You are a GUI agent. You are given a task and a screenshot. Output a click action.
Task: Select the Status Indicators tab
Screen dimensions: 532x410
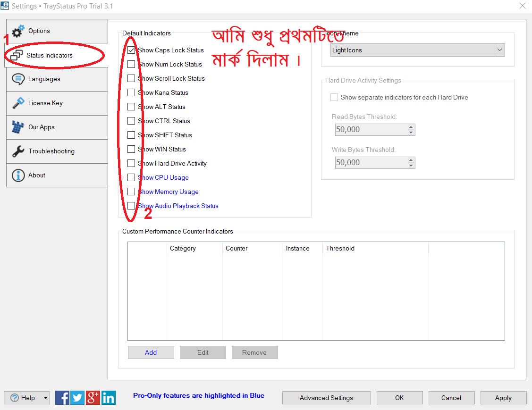pos(56,55)
